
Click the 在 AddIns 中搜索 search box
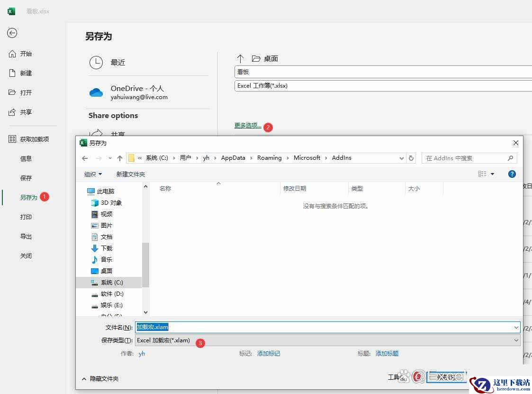point(469,158)
